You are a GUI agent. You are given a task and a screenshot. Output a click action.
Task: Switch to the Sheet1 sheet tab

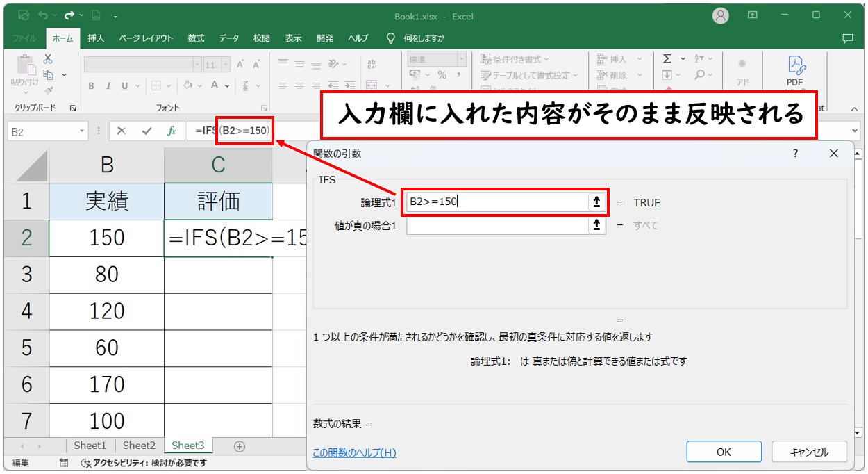[90, 446]
